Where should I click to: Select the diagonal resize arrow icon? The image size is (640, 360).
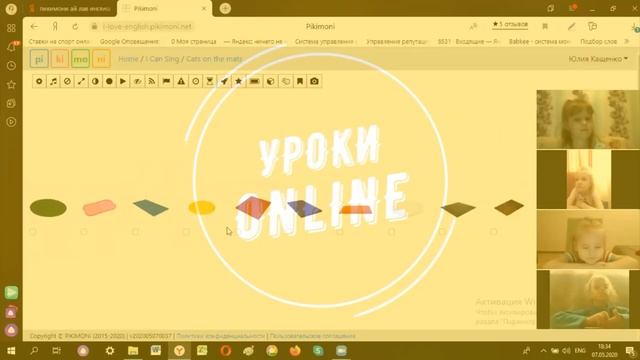click(81, 81)
